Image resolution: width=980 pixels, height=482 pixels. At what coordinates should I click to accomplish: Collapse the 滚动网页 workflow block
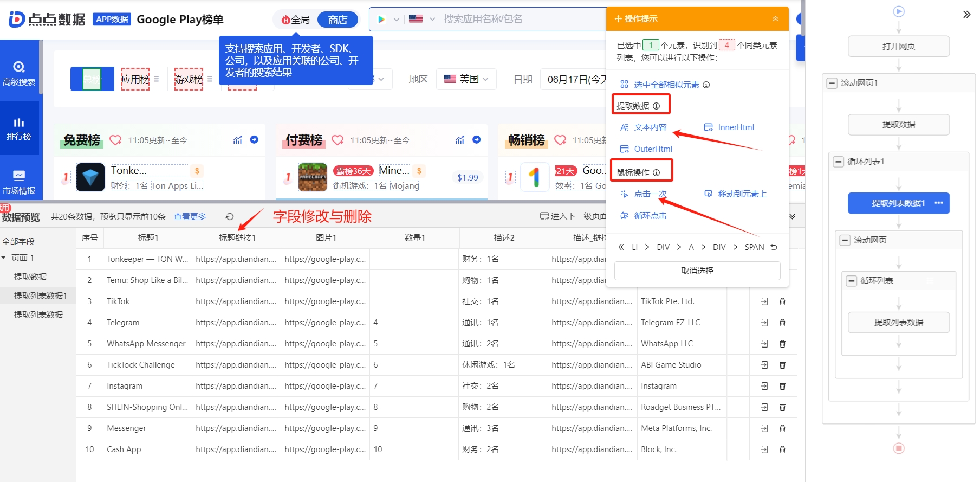pyautogui.click(x=845, y=240)
